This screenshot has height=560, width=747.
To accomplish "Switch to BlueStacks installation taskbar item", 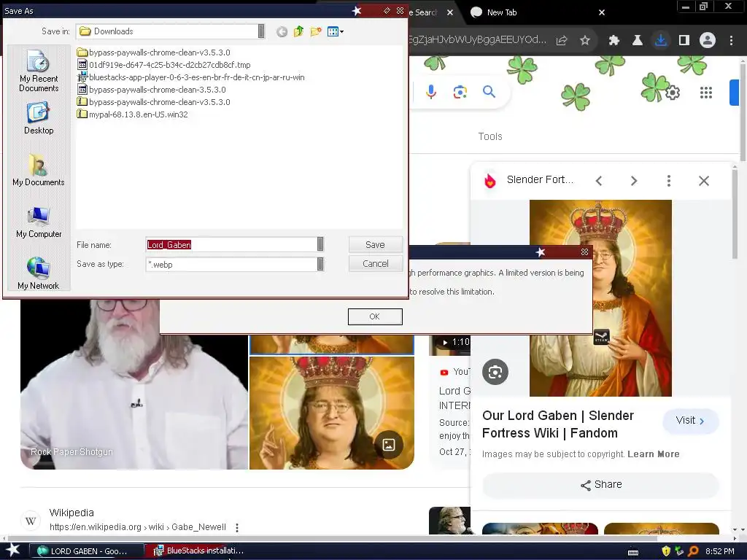I will (200, 551).
